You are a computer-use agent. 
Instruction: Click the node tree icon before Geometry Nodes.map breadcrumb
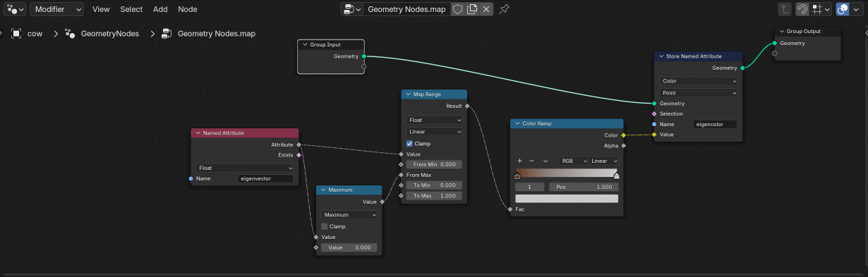(x=167, y=33)
